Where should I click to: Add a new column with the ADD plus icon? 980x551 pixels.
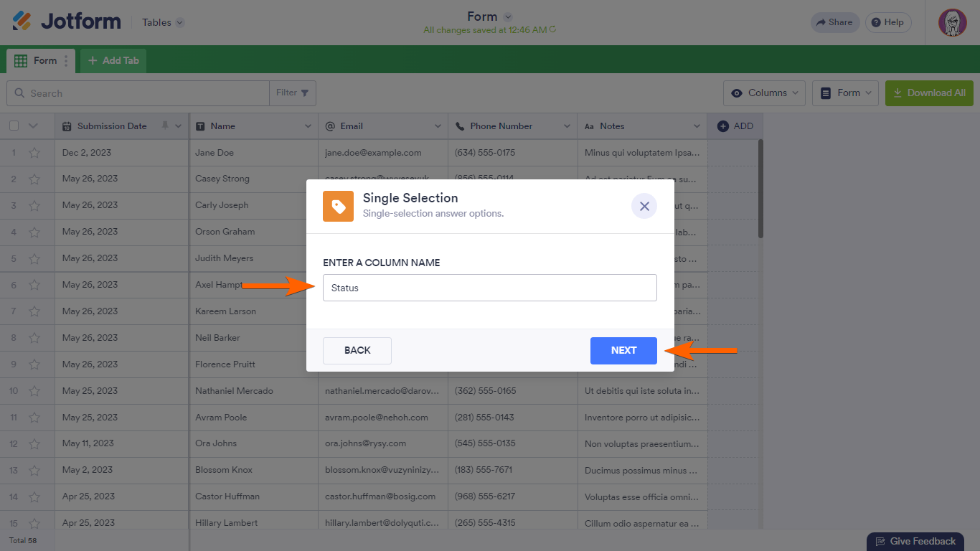coord(722,126)
